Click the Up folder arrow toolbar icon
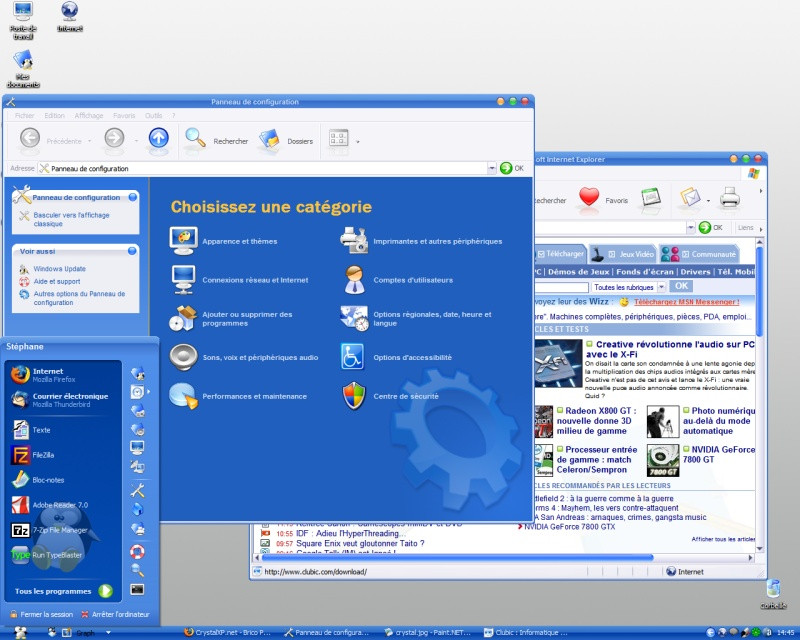The image size is (800, 640). coord(158,140)
